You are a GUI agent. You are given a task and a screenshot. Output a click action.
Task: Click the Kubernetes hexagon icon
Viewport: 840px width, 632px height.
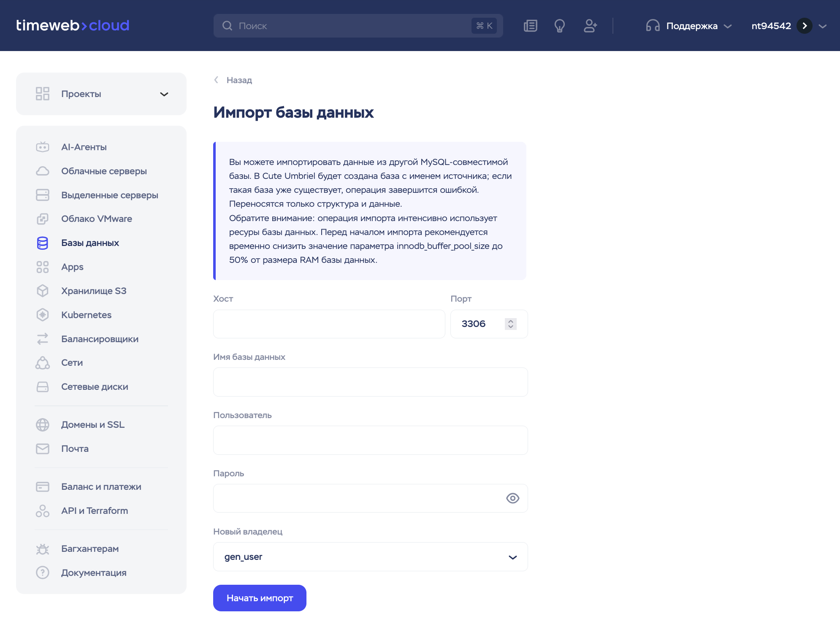[43, 315]
